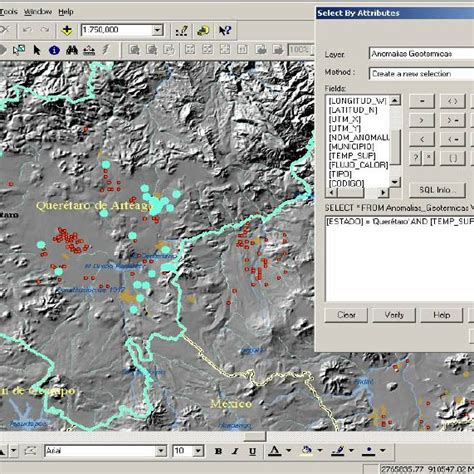Select the Identify tool
Image resolution: width=474 pixels, height=474 pixels.
[x=54, y=50]
